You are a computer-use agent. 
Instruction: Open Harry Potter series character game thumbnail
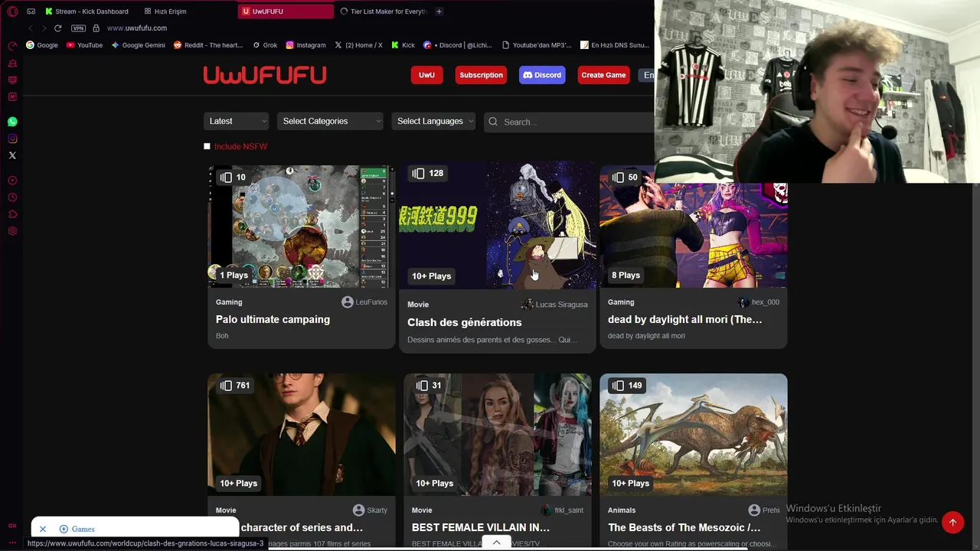(302, 435)
